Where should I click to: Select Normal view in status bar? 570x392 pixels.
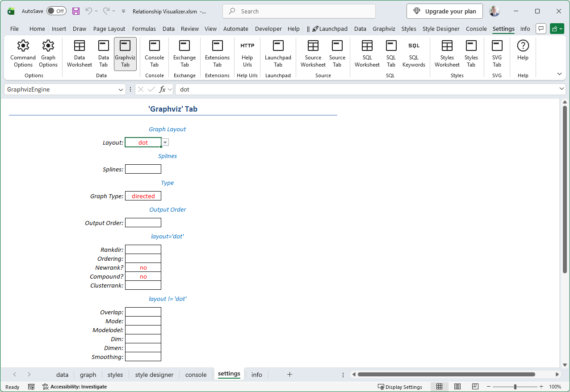pyautogui.click(x=439, y=387)
